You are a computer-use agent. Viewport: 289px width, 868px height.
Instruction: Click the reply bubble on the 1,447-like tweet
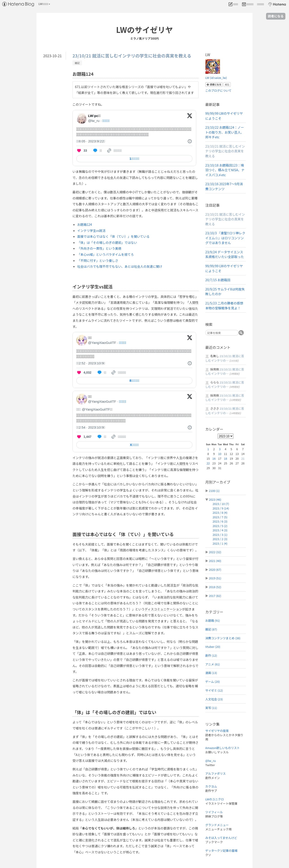click(99, 436)
